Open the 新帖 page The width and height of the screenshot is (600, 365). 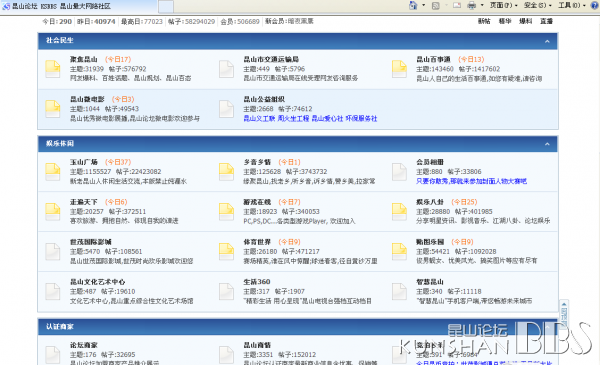pyautogui.click(x=484, y=21)
